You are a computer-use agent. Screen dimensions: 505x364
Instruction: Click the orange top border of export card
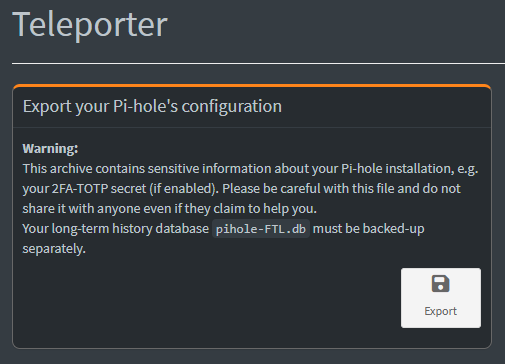pos(252,86)
